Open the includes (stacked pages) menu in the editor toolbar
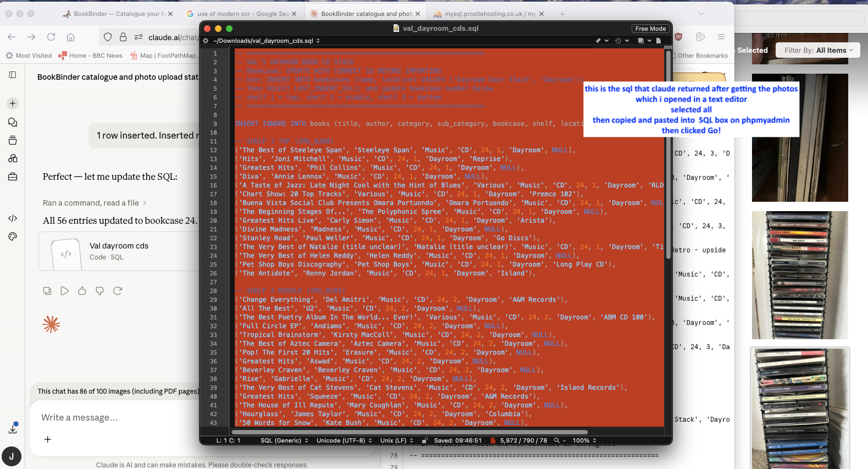 (x=644, y=41)
